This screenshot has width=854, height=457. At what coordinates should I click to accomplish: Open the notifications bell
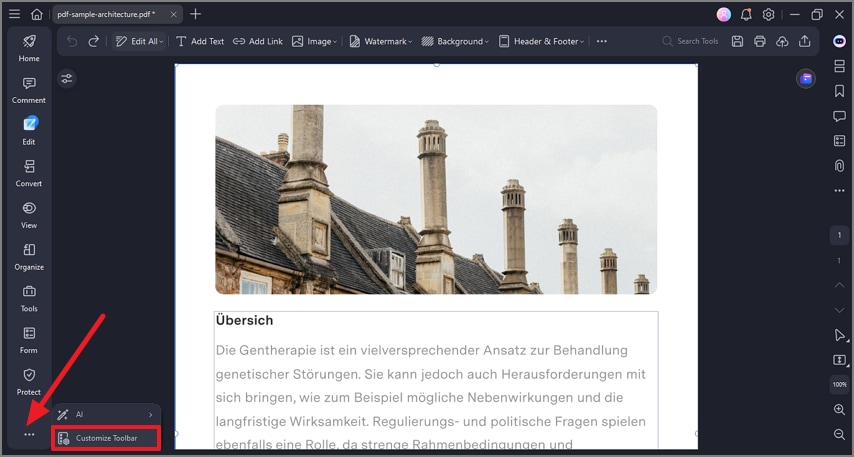point(746,15)
